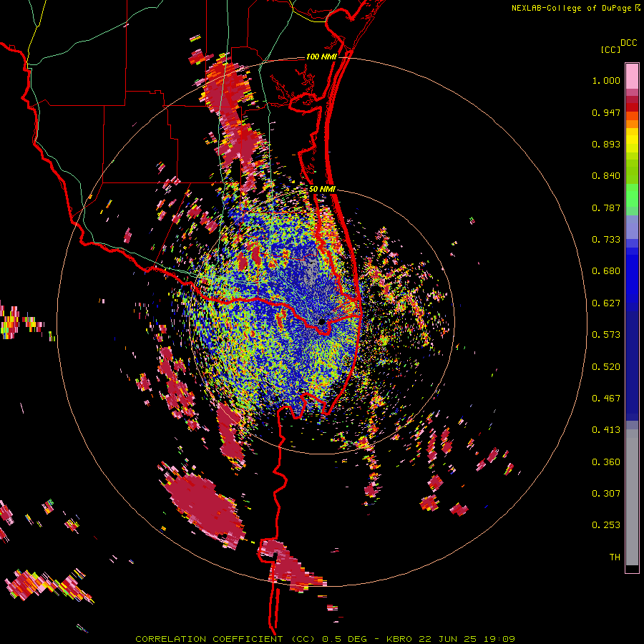The height and width of the screenshot is (644, 644).
Task: Click the [CC] legend header
Action: 610,49
